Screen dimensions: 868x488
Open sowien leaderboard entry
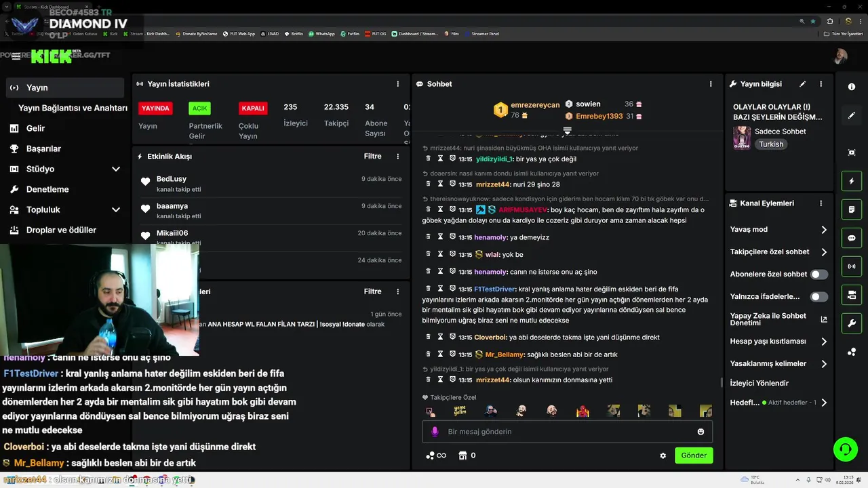(x=588, y=104)
